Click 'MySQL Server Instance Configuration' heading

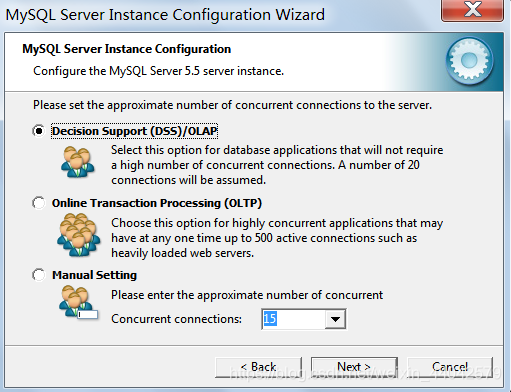click(127, 49)
